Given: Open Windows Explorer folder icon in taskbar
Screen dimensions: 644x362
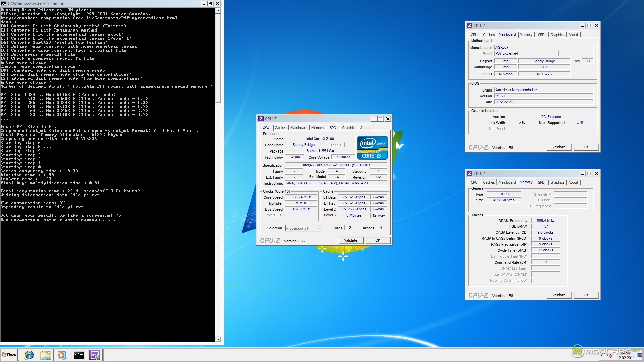Looking at the screenshot, I should pyautogui.click(x=46, y=355).
